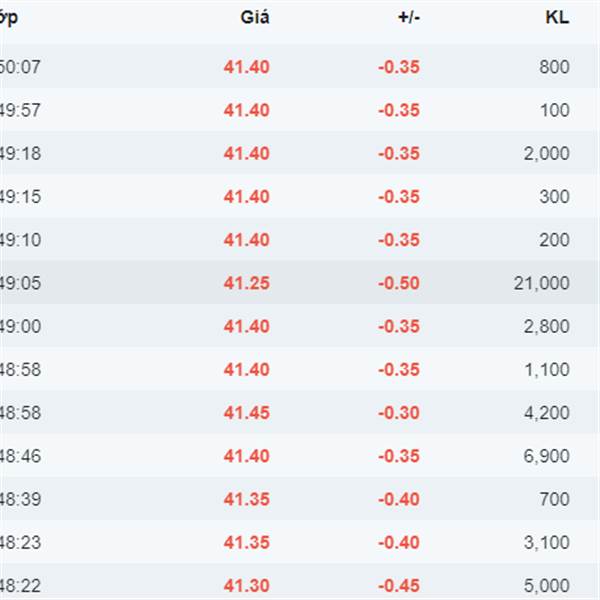This screenshot has height=600, width=600.
Task: Click the 2,000 volume entry
Action: 547,153
